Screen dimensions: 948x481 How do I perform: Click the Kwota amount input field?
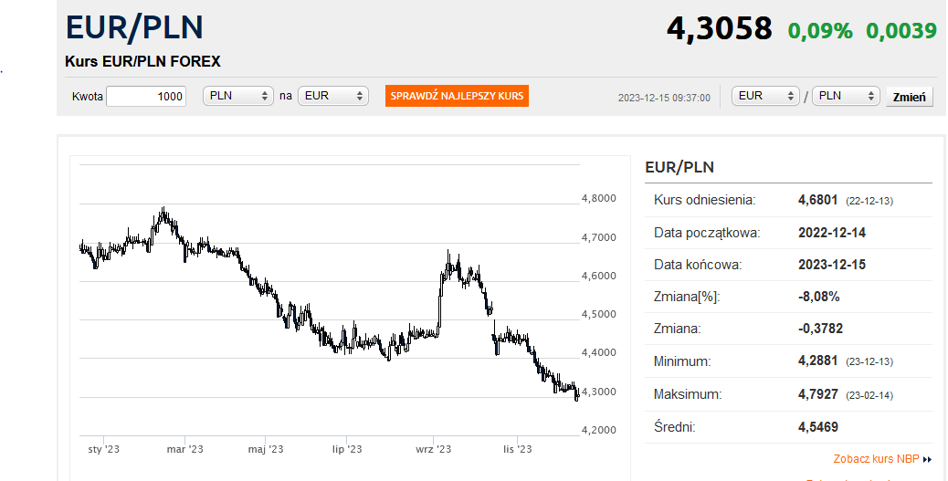[x=146, y=96]
